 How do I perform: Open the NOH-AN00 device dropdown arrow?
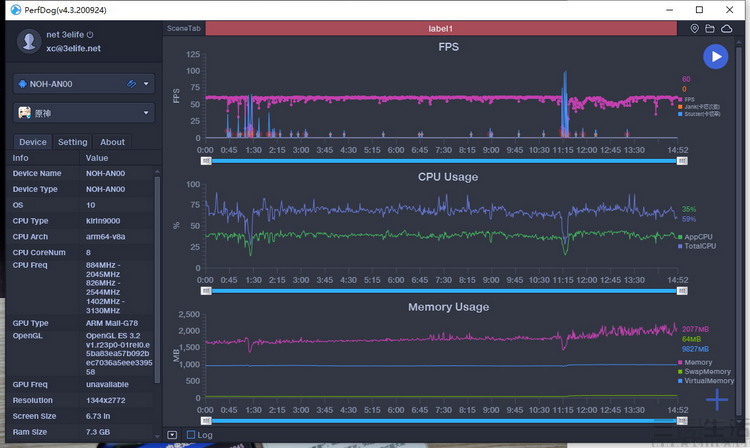click(x=146, y=84)
